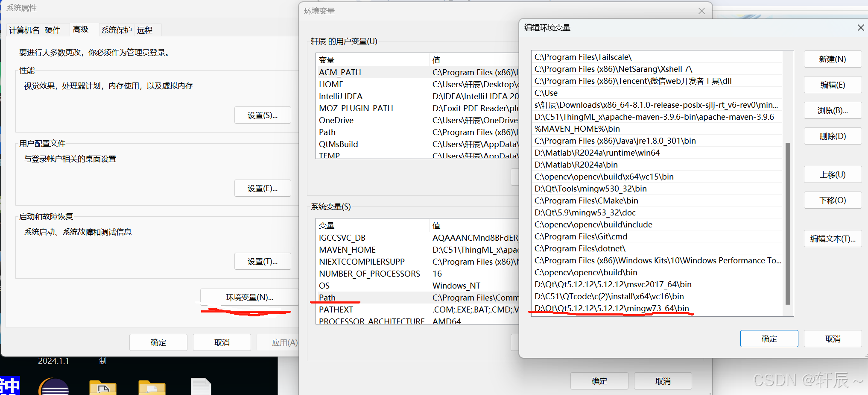Open user profile settings 设置(E)...
Screen dimensions: 868x395
[x=263, y=188]
